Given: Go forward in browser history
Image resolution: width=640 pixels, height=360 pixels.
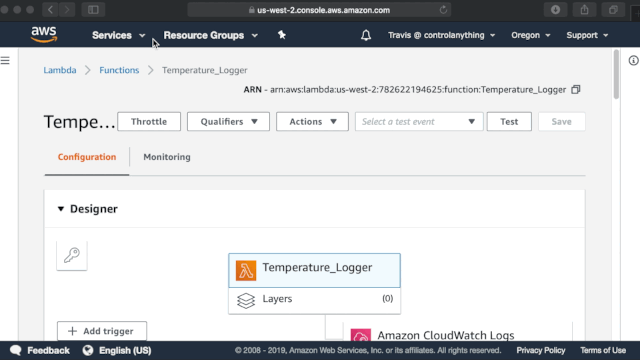Looking at the screenshot, I should [x=67, y=10].
